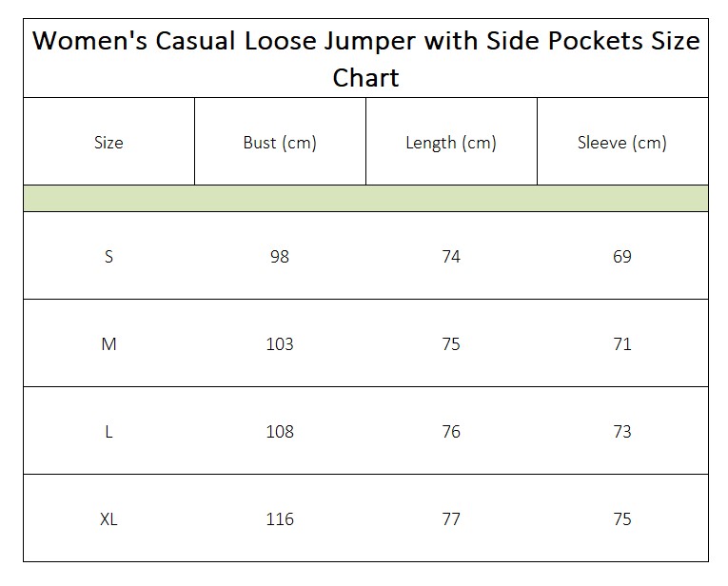Click the bust value 98
The image size is (728, 586).
(x=280, y=256)
